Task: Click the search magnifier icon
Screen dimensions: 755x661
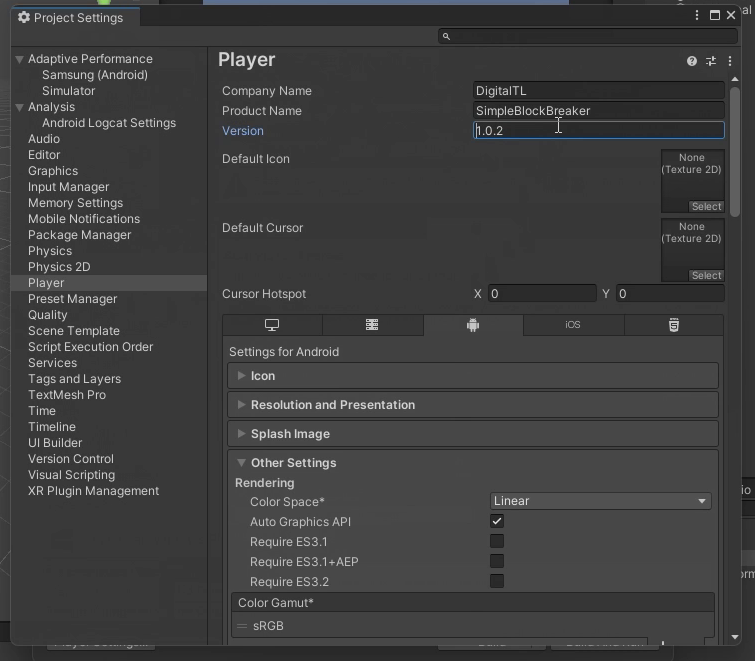Action: tap(446, 36)
